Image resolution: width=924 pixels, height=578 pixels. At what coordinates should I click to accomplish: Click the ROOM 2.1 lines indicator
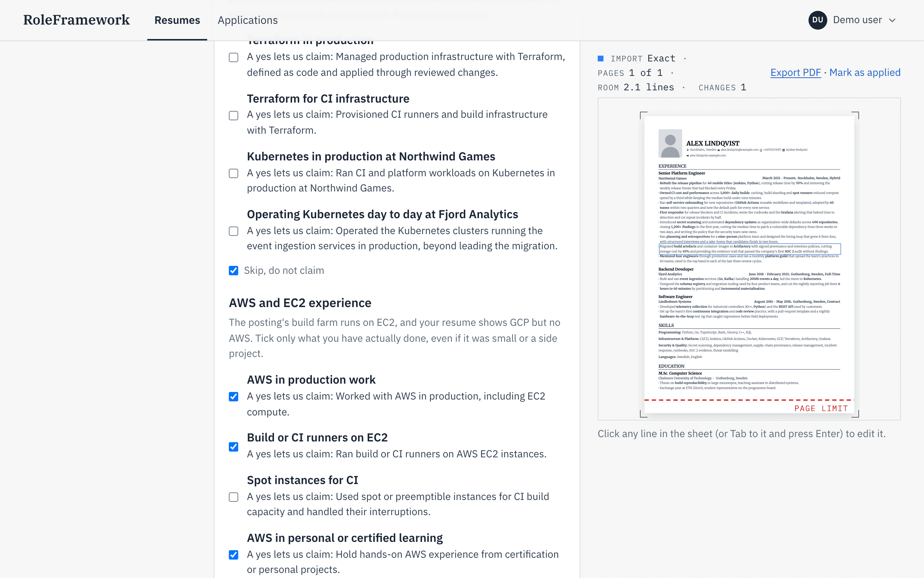(x=636, y=87)
